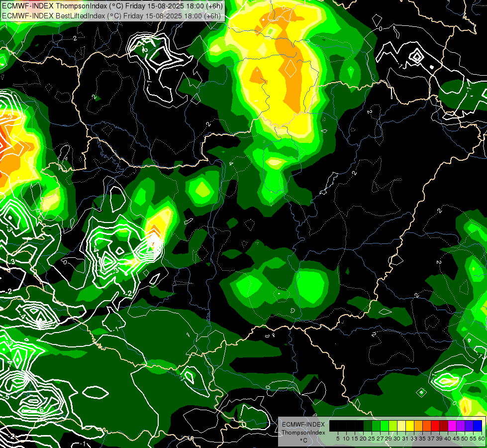Pick the yellow-green 29–30 legend swatch
The width and height of the screenshot is (487, 448).
[393, 426]
